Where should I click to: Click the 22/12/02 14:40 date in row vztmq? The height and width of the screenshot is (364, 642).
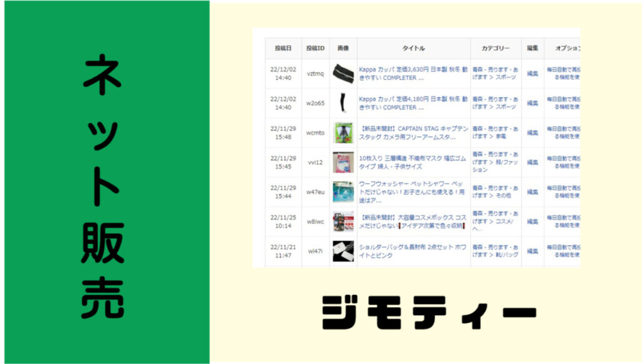(283, 74)
